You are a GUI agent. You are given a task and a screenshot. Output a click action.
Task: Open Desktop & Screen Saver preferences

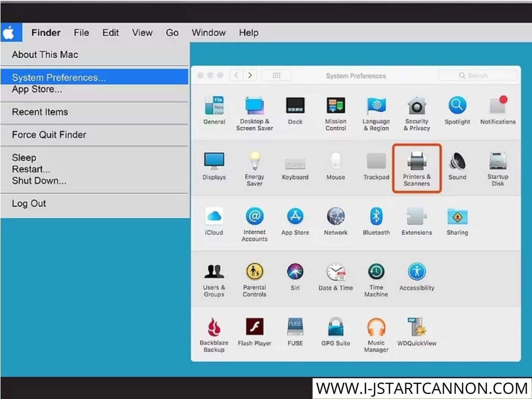[255, 114]
